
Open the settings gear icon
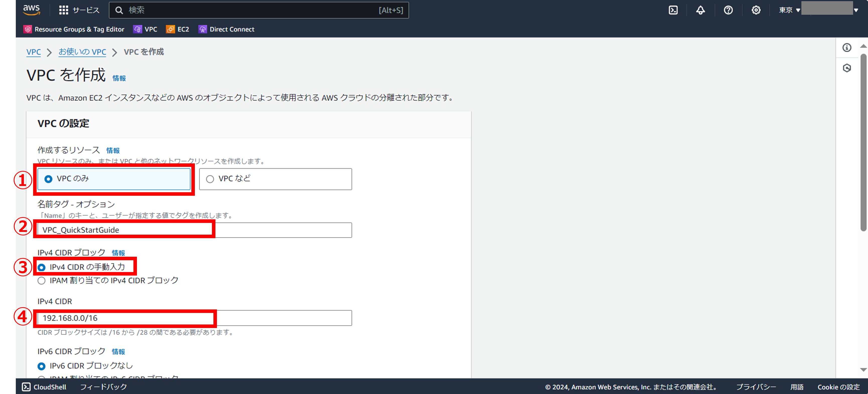pyautogui.click(x=756, y=10)
